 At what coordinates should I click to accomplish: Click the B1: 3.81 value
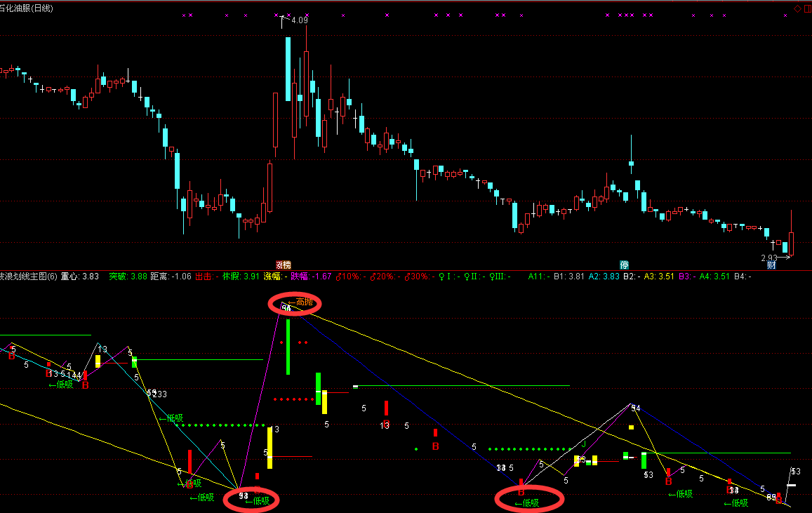tap(568, 277)
